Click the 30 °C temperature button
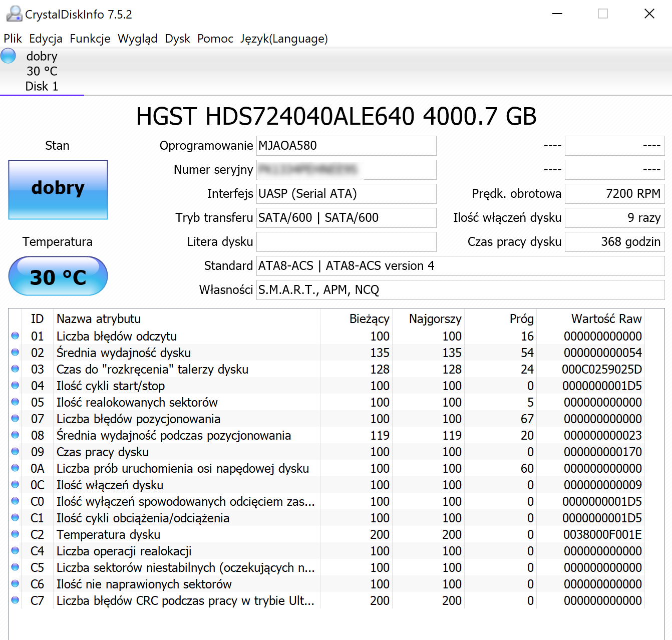The width and height of the screenshot is (672, 640). click(58, 276)
